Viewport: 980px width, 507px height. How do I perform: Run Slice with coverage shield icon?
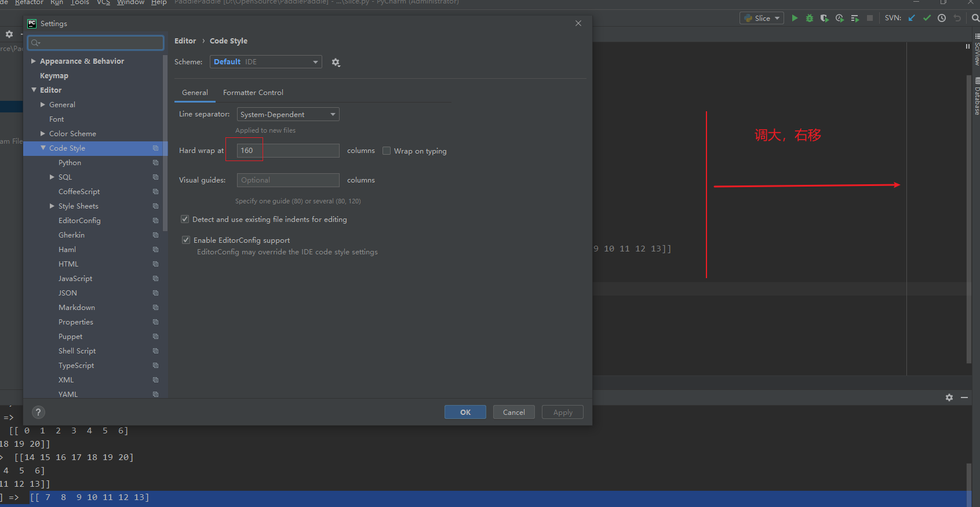pyautogui.click(x=825, y=18)
